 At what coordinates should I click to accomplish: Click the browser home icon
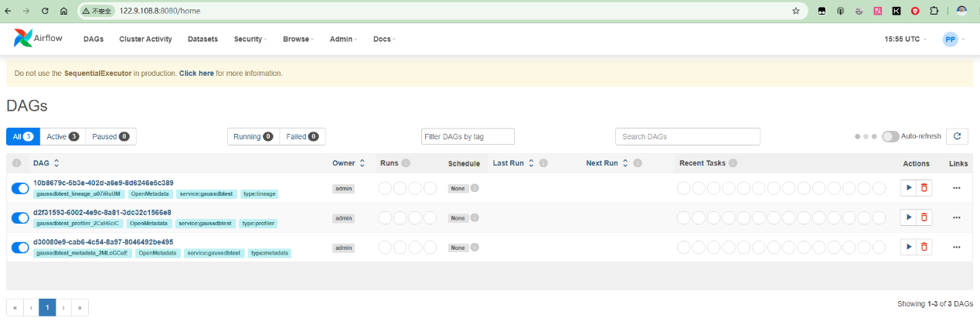click(x=63, y=11)
